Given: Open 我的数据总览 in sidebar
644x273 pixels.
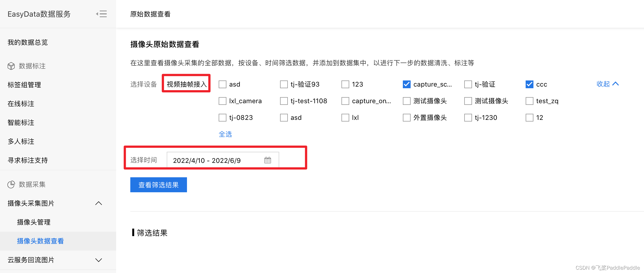Looking at the screenshot, I should (28, 42).
